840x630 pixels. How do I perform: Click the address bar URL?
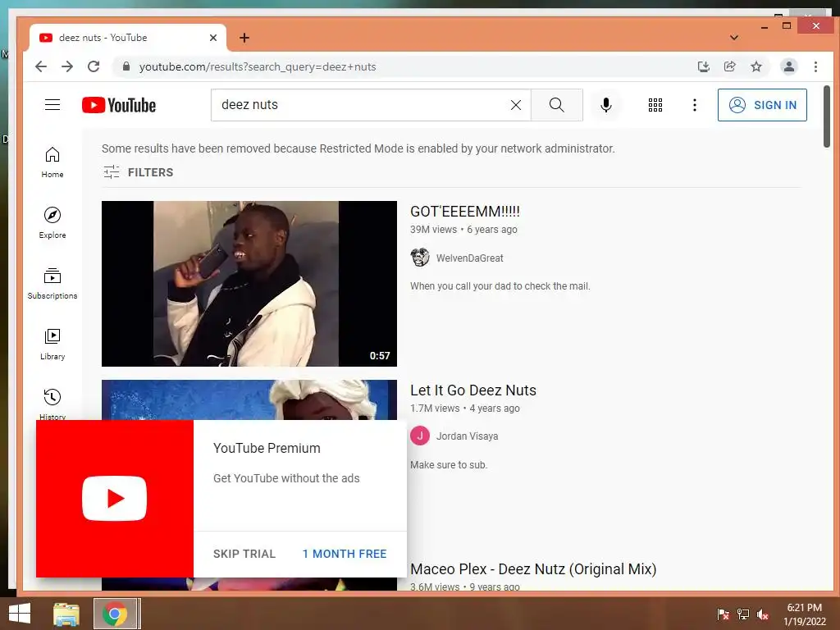[258, 67]
